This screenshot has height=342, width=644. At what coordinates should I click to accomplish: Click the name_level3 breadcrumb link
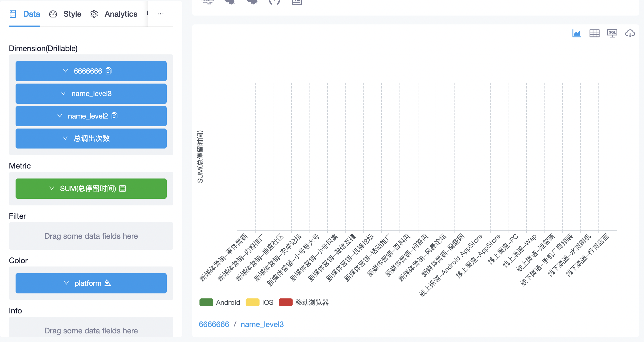coord(262,324)
